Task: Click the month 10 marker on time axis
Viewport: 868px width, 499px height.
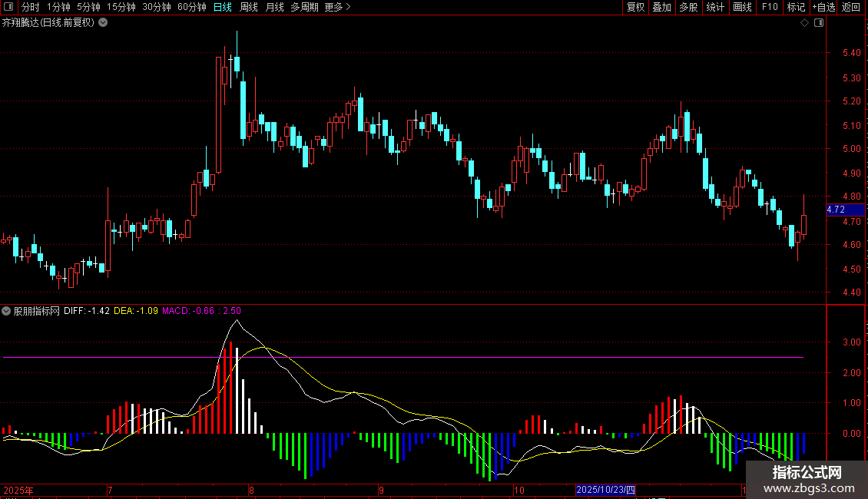Action: coord(518,490)
